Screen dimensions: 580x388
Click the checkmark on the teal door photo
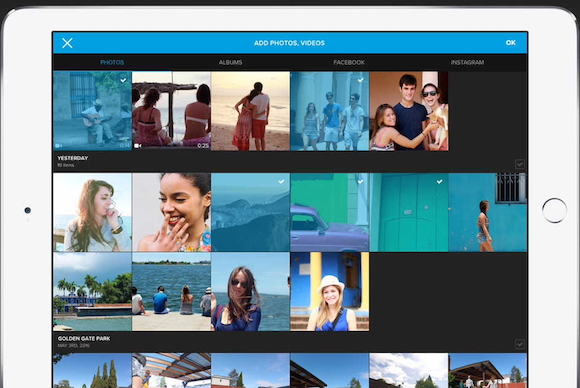[439, 181]
